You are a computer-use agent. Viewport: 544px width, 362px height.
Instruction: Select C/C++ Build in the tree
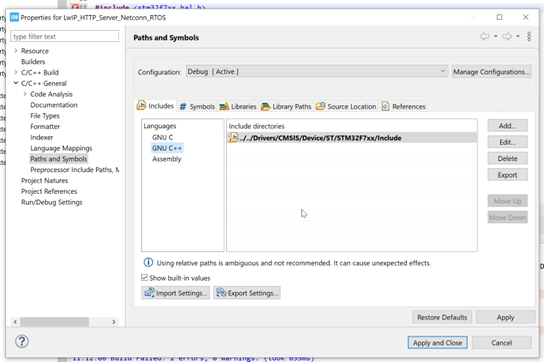coord(40,72)
